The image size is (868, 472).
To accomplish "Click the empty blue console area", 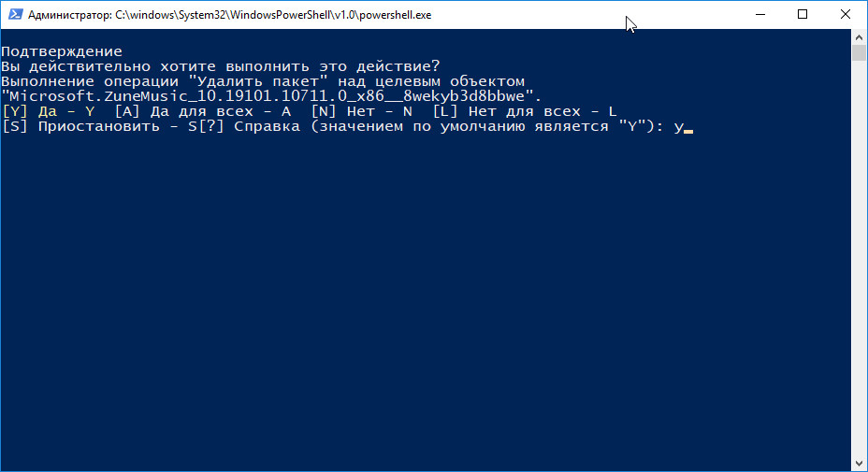I will tap(426, 299).
